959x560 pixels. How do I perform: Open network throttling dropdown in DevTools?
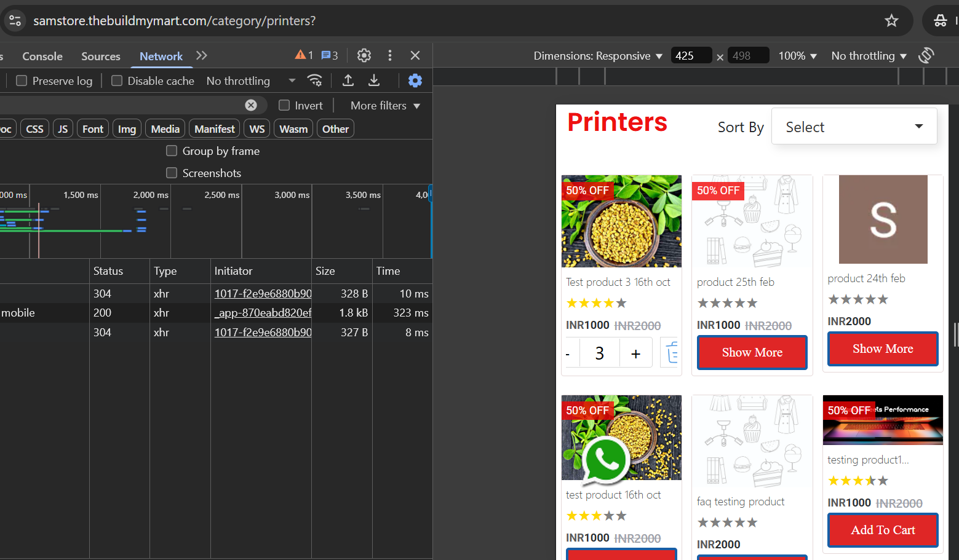[251, 81]
